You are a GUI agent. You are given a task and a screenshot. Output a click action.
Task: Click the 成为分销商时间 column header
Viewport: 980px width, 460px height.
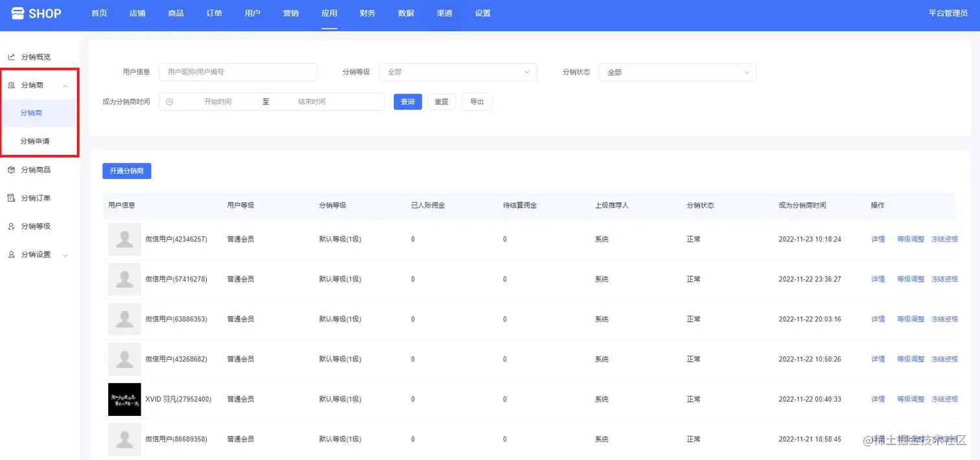[x=802, y=205]
